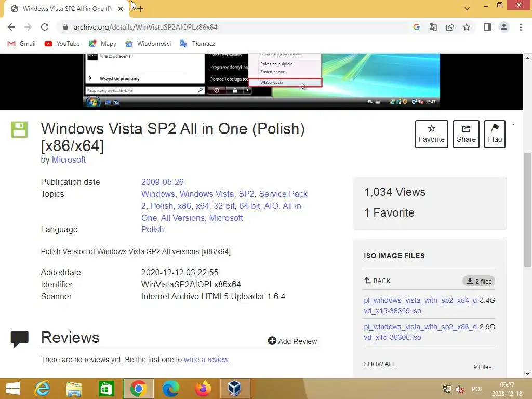Click the green floppy disk software icon
532x399 pixels.
pos(19,129)
